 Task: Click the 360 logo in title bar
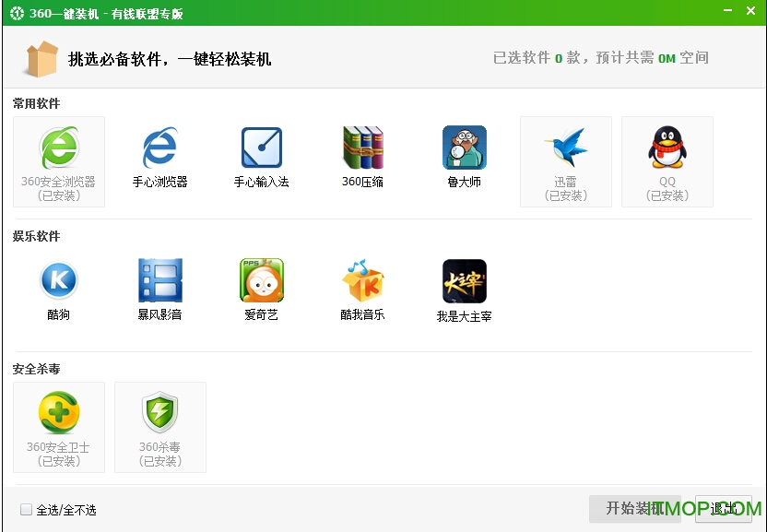(18, 13)
